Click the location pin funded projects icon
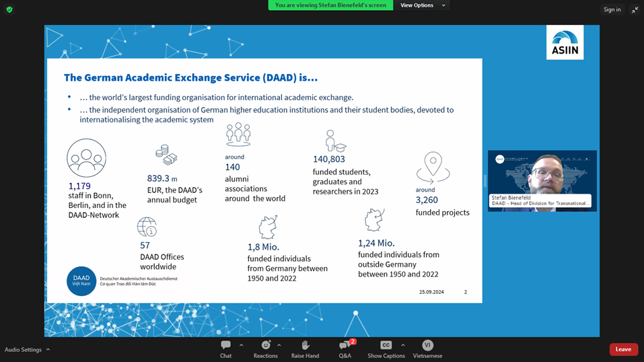Screen dimensions: 644x362 [x=433, y=168]
